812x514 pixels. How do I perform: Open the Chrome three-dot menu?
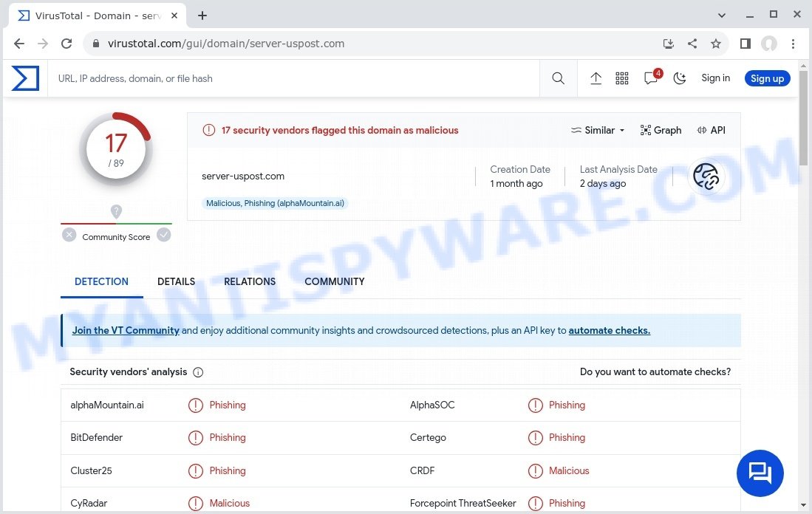point(793,44)
